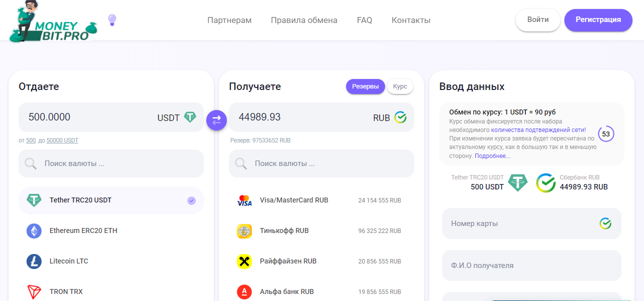Click the Sberbank icon in the card number field
The image size is (644, 301).
(605, 223)
